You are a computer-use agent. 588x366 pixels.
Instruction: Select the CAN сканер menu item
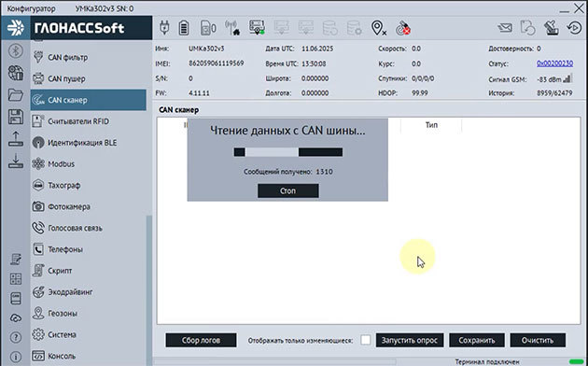[88, 100]
